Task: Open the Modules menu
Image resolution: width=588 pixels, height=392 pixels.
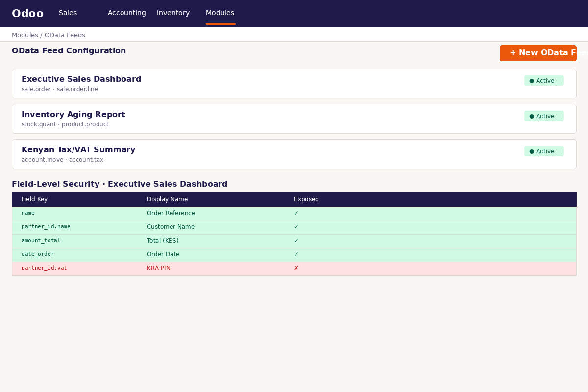Action: (220, 13)
